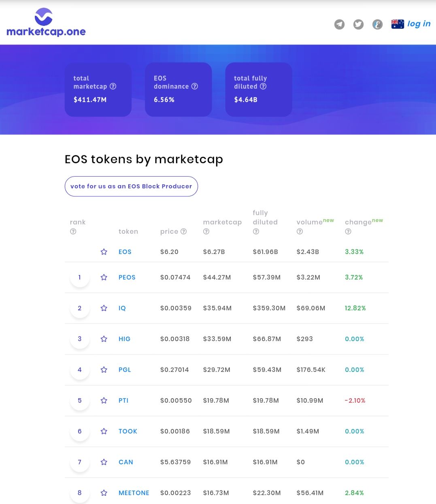The image size is (436, 504).
Task: Click total fully diluted help icon
Action: pyautogui.click(x=263, y=86)
